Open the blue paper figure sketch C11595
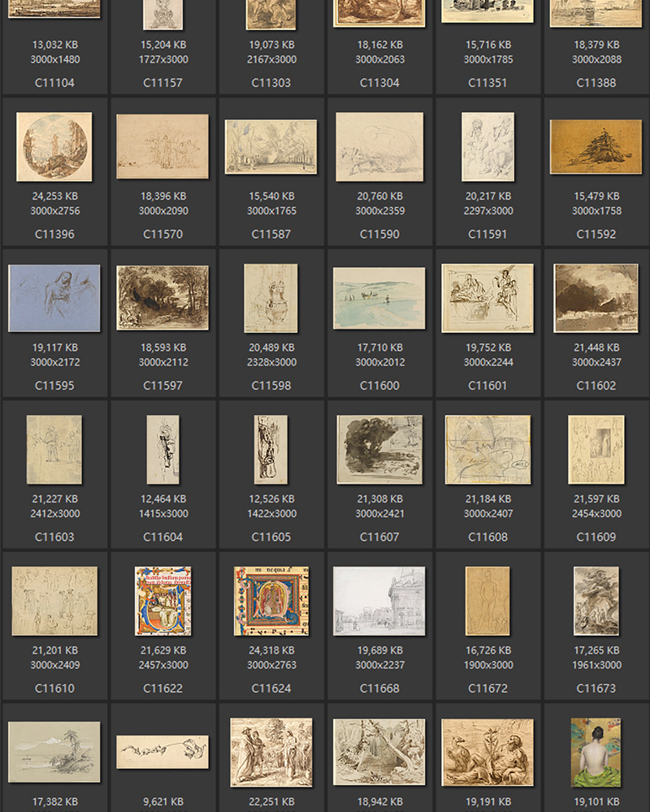This screenshot has height=812, width=650. click(x=54, y=298)
